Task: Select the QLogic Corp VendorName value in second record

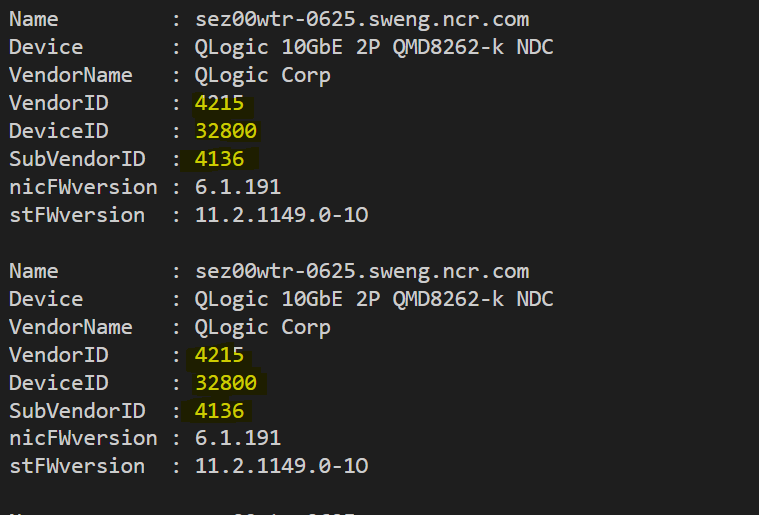Action: pos(262,327)
